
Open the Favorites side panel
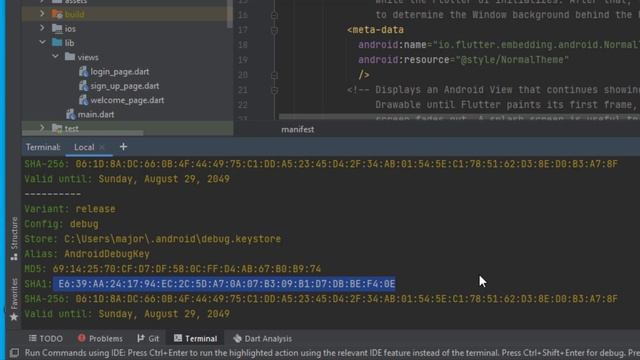pyautogui.click(x=14, y=300)
